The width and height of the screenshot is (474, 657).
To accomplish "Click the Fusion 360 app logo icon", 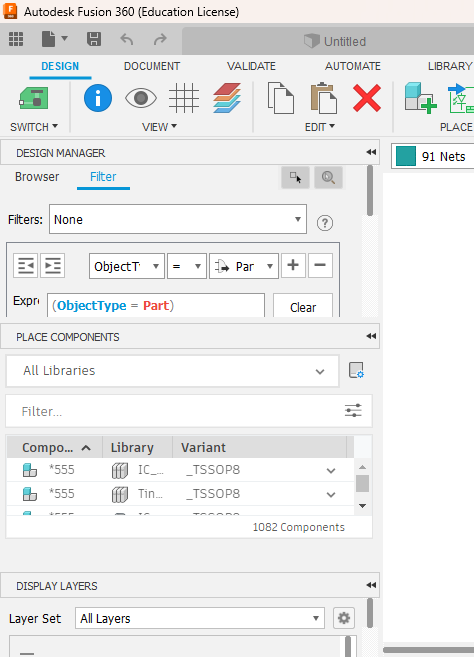I will (10, 11).
